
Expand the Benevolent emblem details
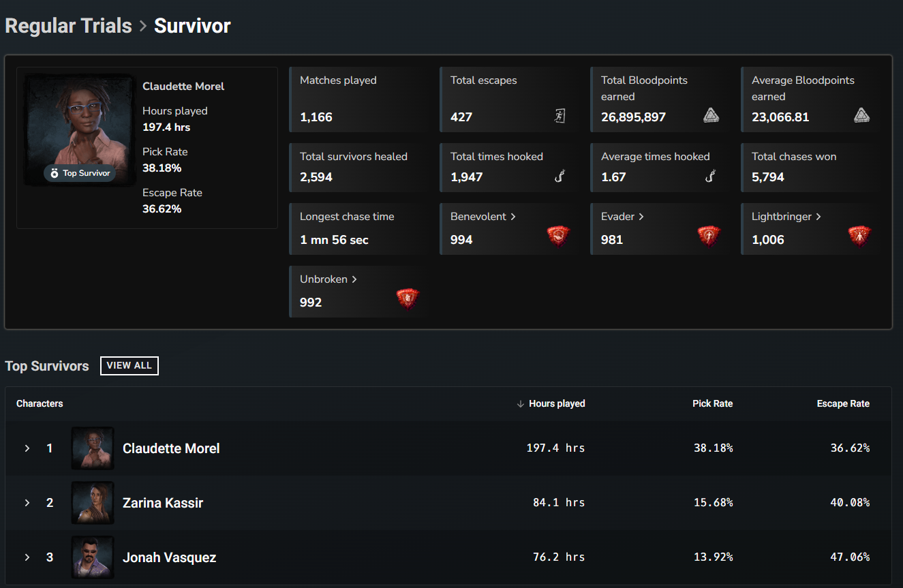tap(512, 216)
